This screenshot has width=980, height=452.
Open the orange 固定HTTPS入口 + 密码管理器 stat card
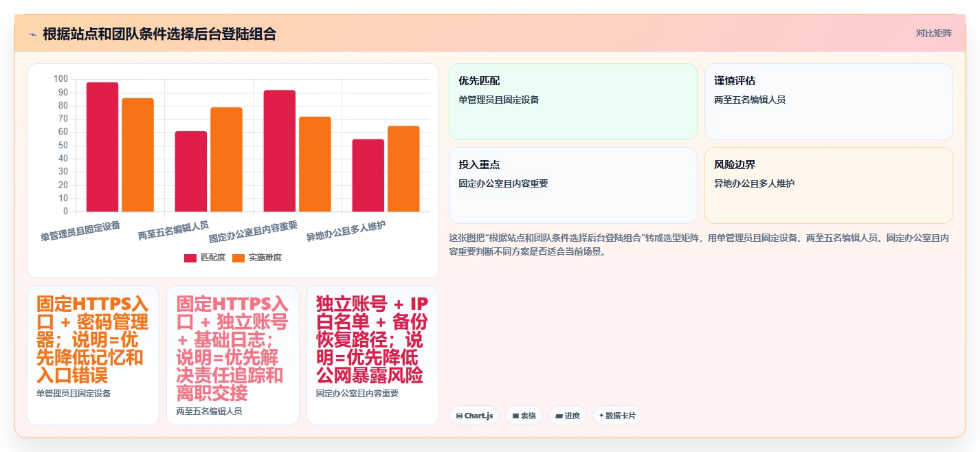click(x=93, y=355)
